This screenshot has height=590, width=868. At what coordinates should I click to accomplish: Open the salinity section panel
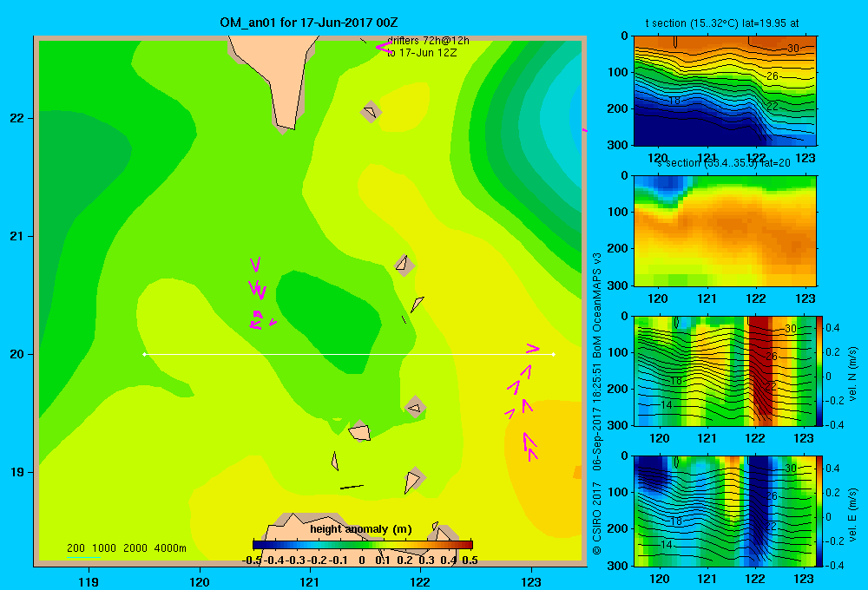click(725, 231)
